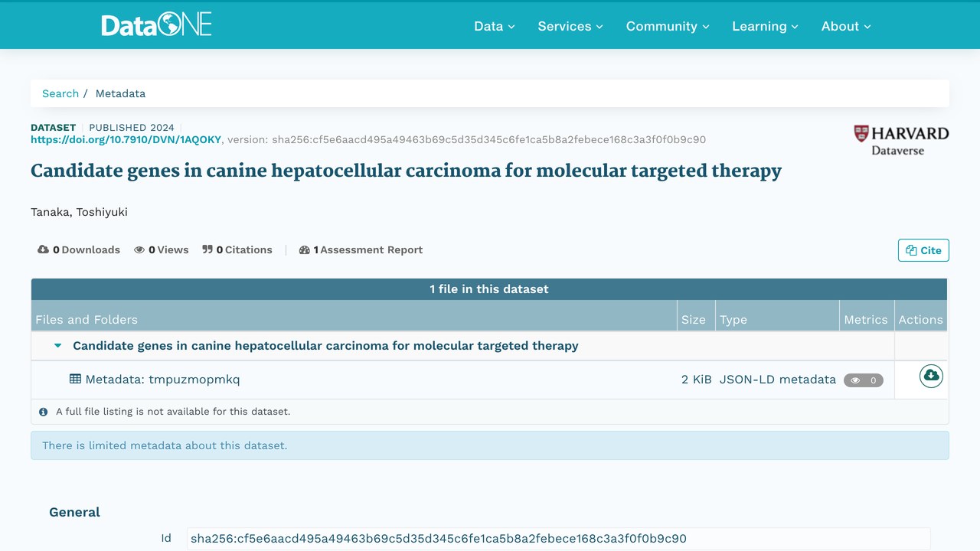Open the Services dropdown menu
The height and width of the screenshot is (551, 980).
coord(570,26)
